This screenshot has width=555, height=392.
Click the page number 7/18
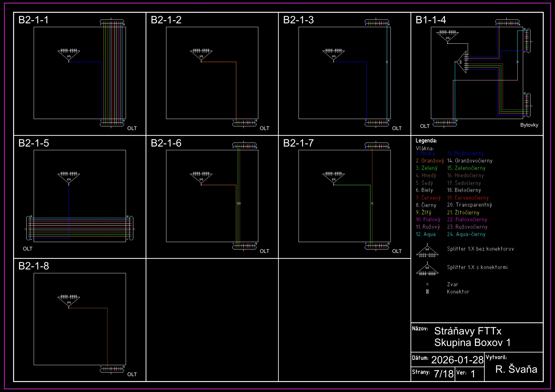coord(444,374)
